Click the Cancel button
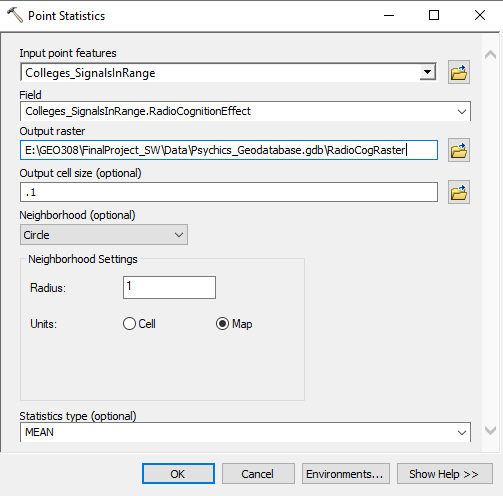Viewport: 503px width, 496px height. (x=258, y=473)
